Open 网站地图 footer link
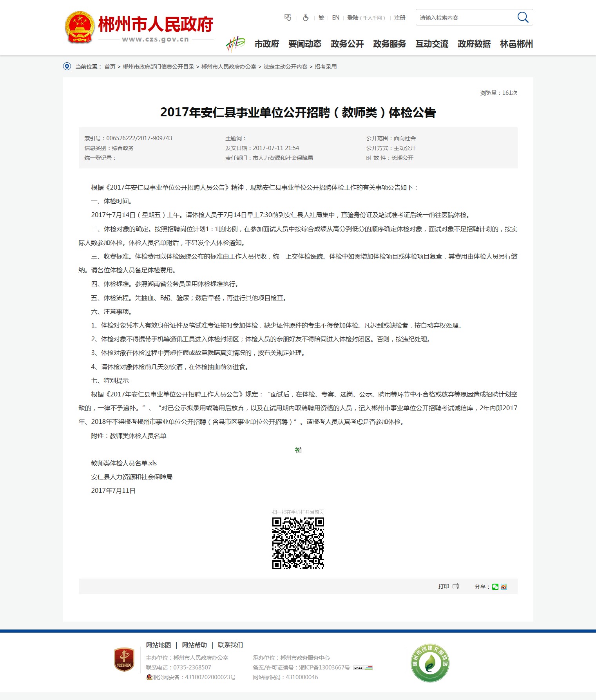Viewport: 596px width, 700px height. point(158,645)
